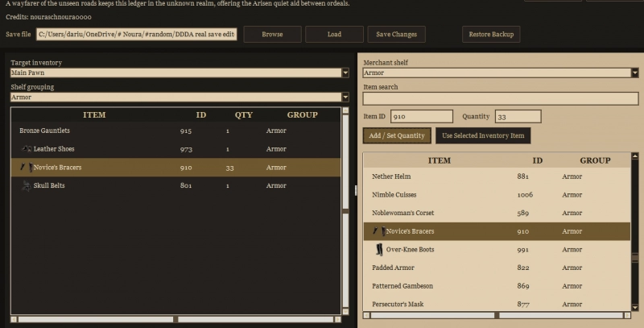Click Novice's Bracers icon in merchant shelf list
Image resolution: width=644 pixels, height=328 pixels.
(x=378, y=231)
